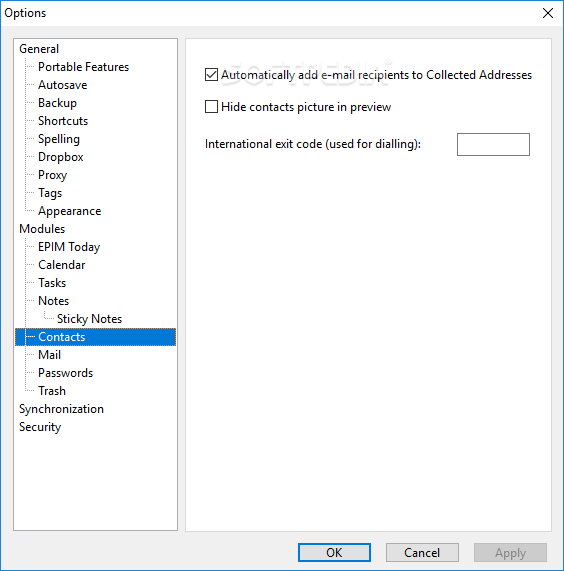Open Mail module options
This screenshot has width=564, height=571.
[50, 355]
